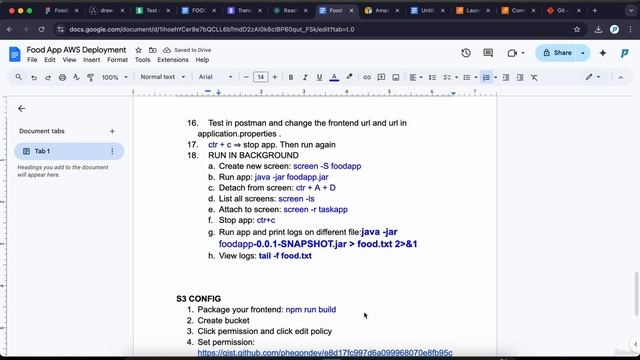The height and width of the screenshot is (360, 640).
Task: Star the Food App AWS Deployment document
Action: 138,50
